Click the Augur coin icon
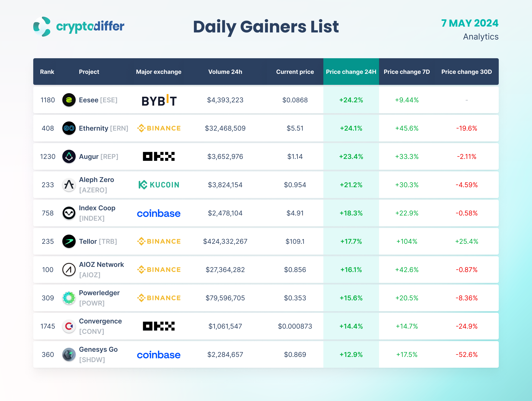 [x=69, y=156]
